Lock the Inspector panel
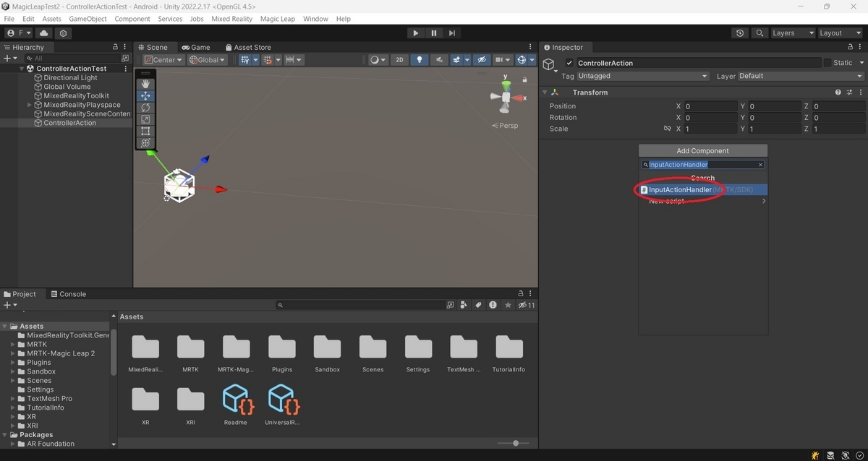 pyautogui.click(x=848, y=47)
